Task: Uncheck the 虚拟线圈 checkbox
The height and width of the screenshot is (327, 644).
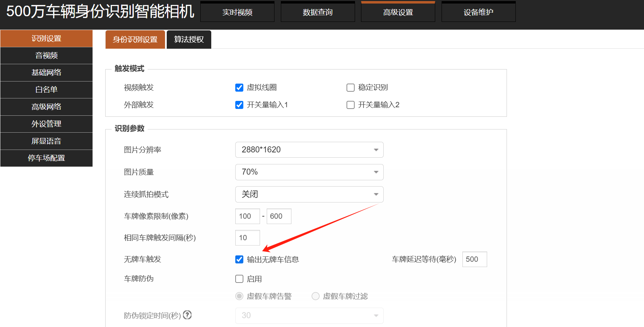Action: click(x=239, y=87)
